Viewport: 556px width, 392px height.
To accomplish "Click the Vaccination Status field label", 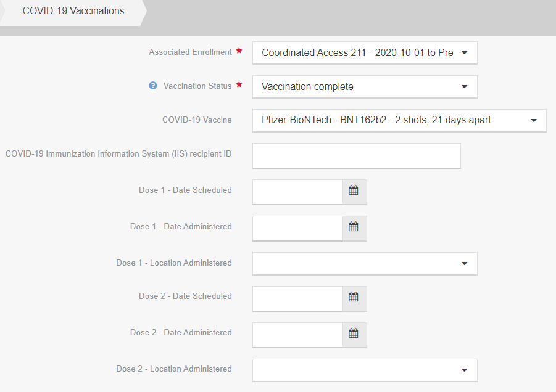I will 197,86.
